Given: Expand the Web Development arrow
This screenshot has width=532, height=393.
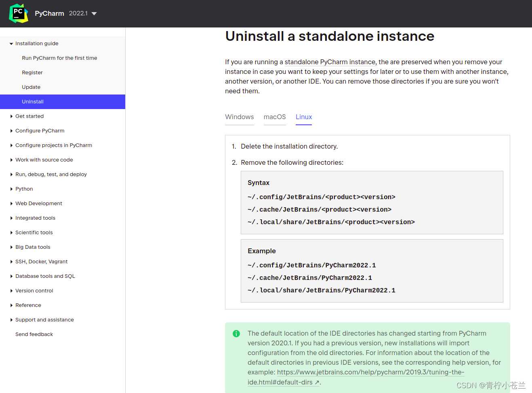Looking at the screenshot, I should (x=11, y=204).
